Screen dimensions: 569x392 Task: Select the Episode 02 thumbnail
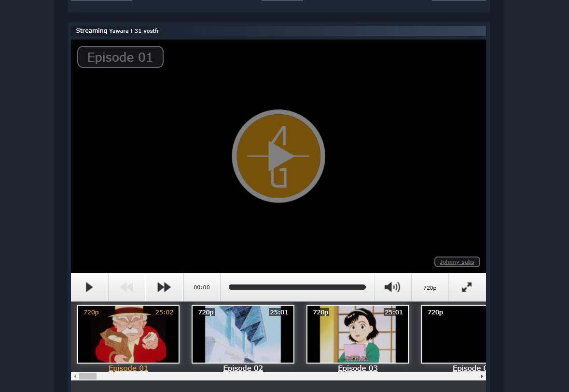click(243, 334)
